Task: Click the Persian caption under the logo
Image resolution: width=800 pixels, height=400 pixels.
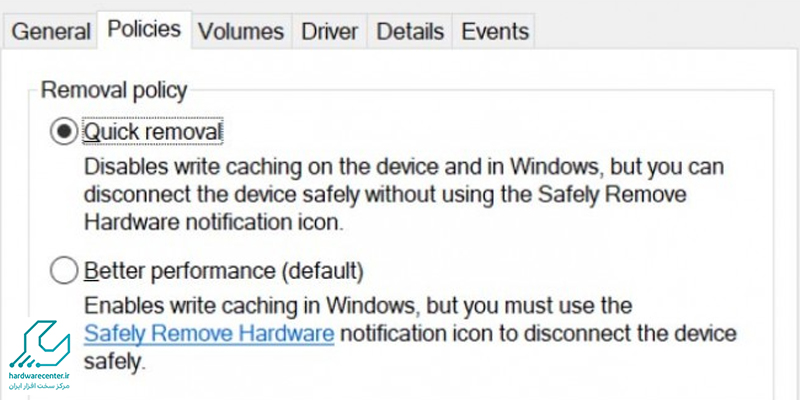Action: pyautogui.click(x=39, y=387)
